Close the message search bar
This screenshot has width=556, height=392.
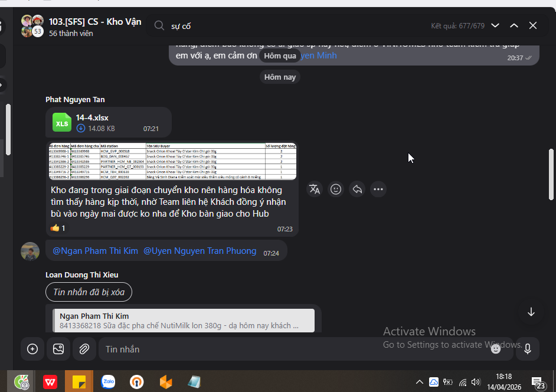532,25
